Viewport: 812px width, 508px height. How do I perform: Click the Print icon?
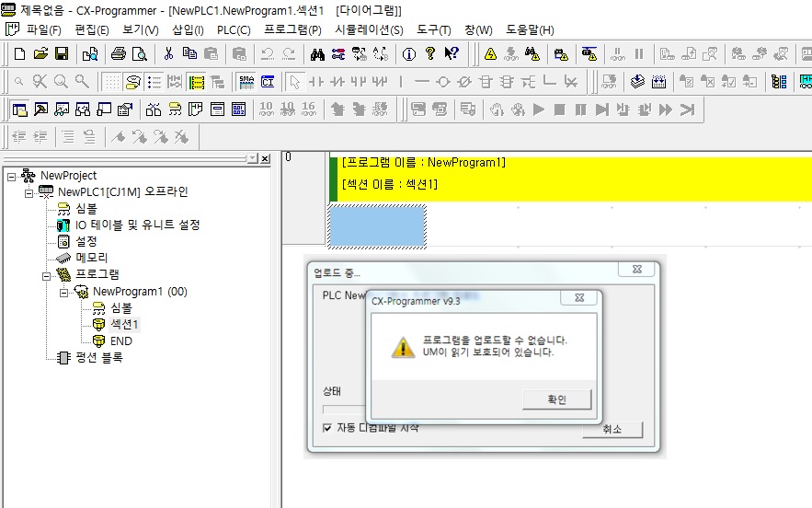[x=118, y=54]
